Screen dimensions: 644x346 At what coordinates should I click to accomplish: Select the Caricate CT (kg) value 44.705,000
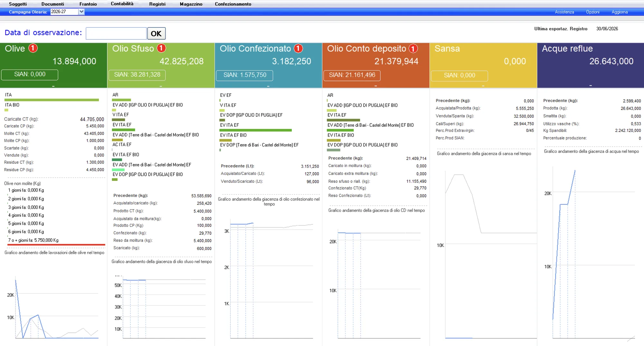(92, 119)
